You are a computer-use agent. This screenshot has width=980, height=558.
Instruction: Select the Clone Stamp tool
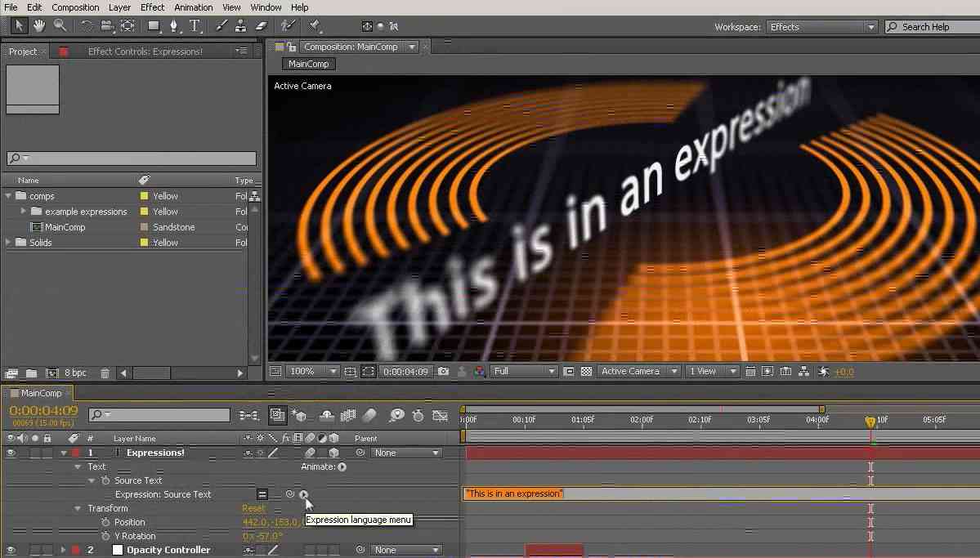[x=241, y=26]
